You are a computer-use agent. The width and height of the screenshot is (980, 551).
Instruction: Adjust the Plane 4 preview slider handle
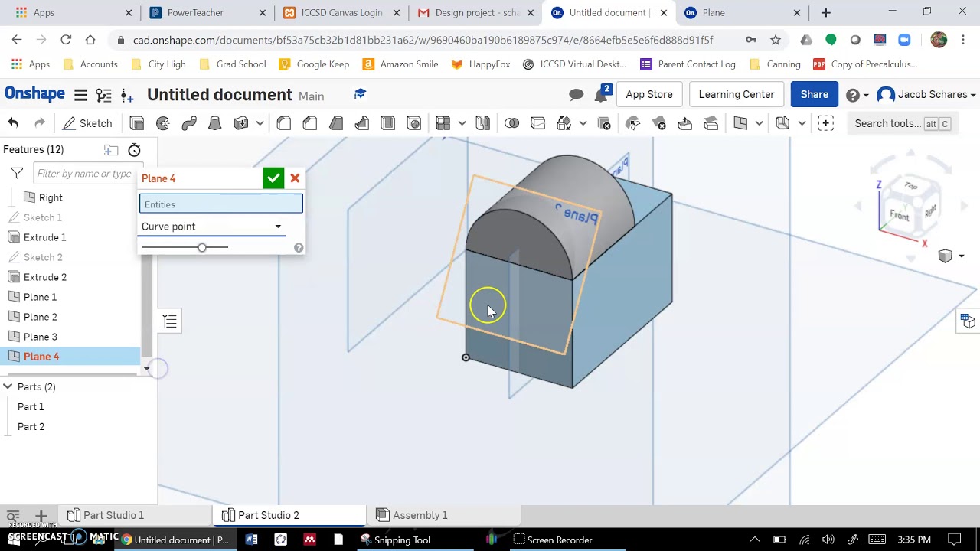tap(202, 247)
